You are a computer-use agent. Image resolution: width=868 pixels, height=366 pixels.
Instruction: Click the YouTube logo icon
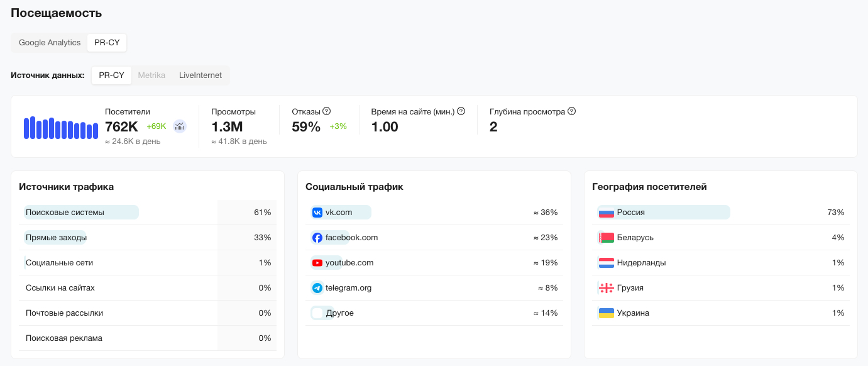click(317, 263)
